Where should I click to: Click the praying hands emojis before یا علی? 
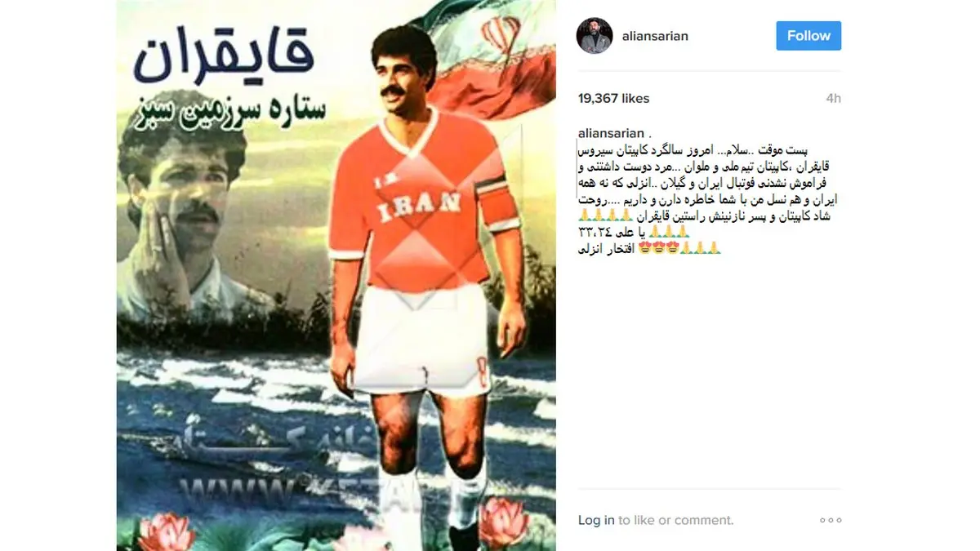coord(670,232)
